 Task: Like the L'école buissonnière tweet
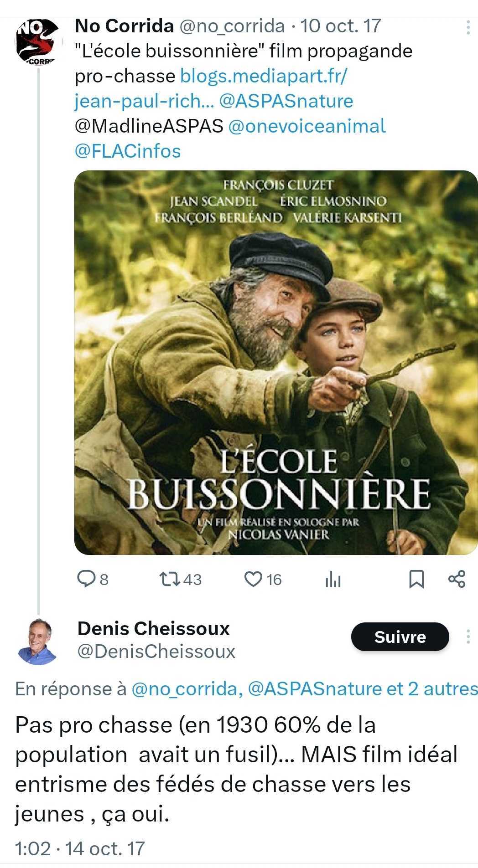[253, 579]
